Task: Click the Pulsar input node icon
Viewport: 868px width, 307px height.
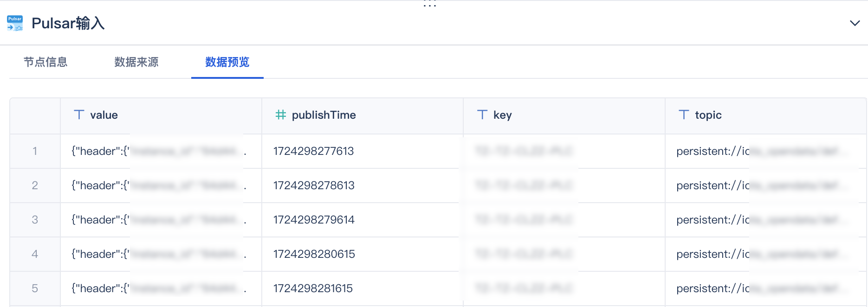Action: 15,23
